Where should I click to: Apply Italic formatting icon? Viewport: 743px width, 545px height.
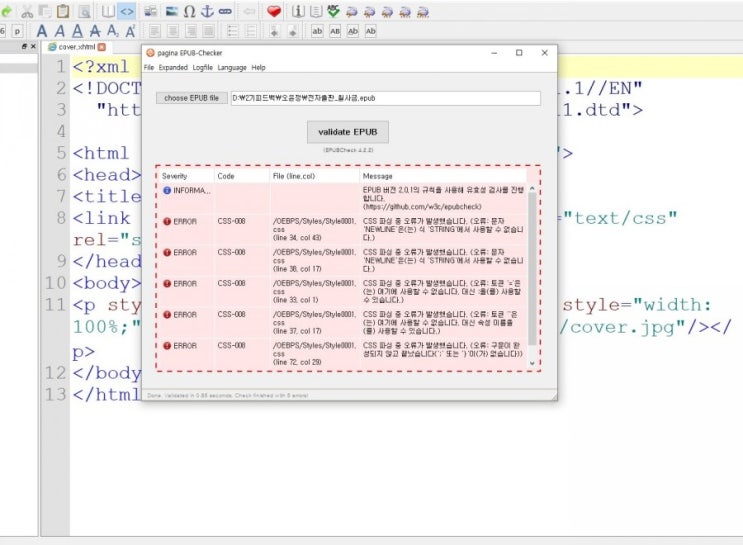pyautogui.click(x=60, y=31)
